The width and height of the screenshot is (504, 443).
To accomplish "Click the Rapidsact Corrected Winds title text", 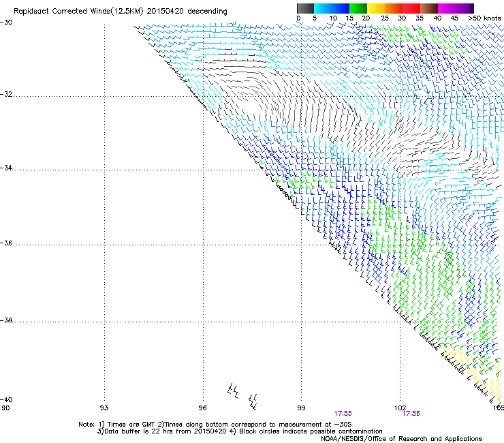I will tap(121, 12).
